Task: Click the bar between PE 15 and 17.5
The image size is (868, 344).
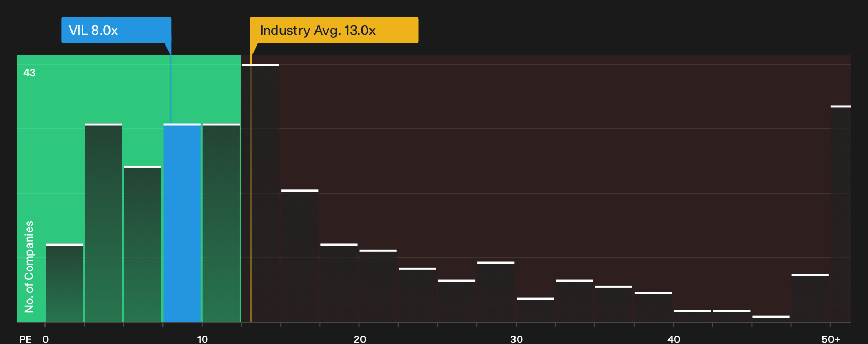Action: pos(300,256)
